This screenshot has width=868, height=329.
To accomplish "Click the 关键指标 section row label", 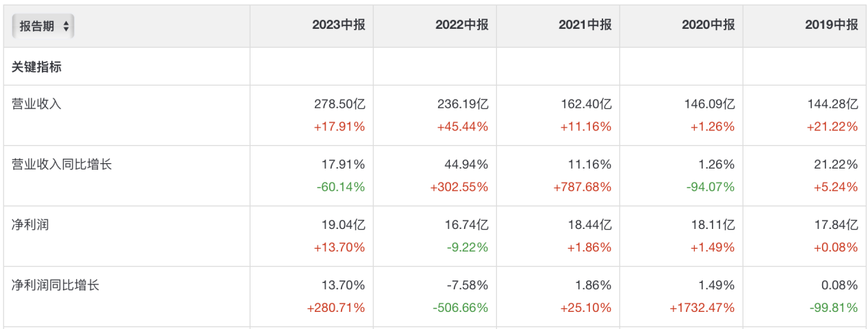I will point(37,66).
